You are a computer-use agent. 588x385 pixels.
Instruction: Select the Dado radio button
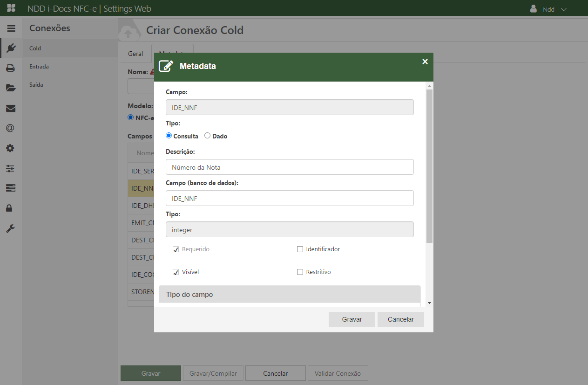pos(208,136)
